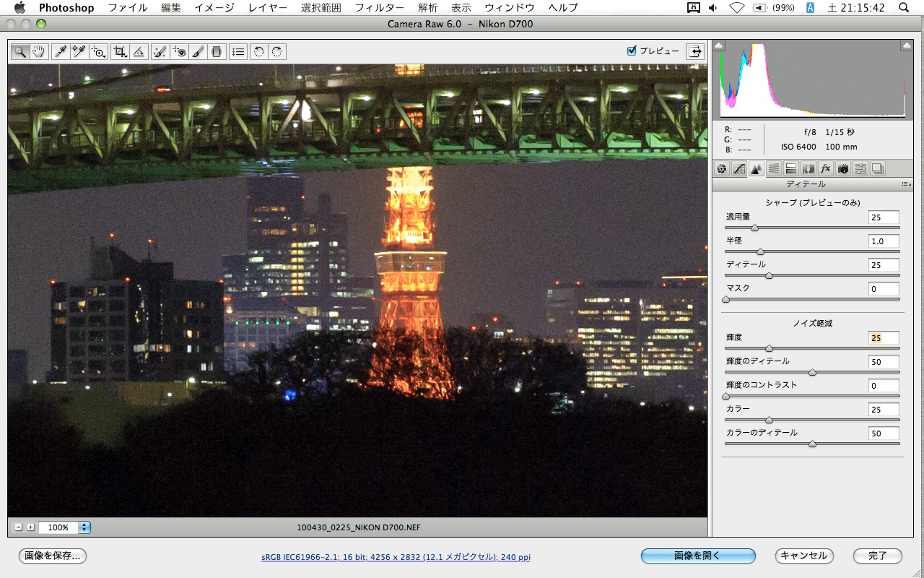Pick the White Balance eyedropper tool

(x=59, y=51)
